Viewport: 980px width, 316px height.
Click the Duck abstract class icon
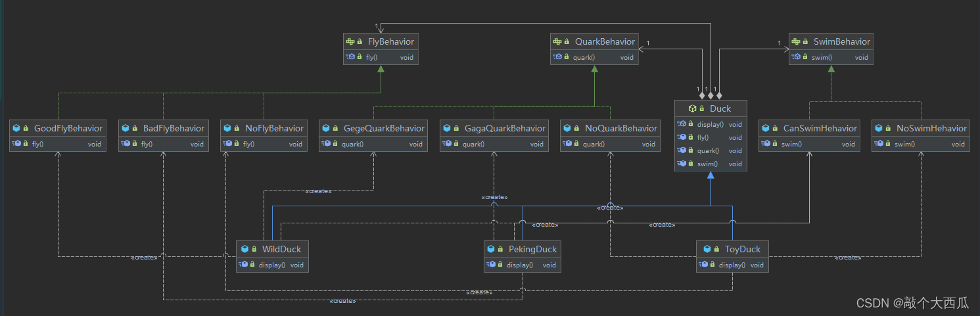tap(691, 108)
